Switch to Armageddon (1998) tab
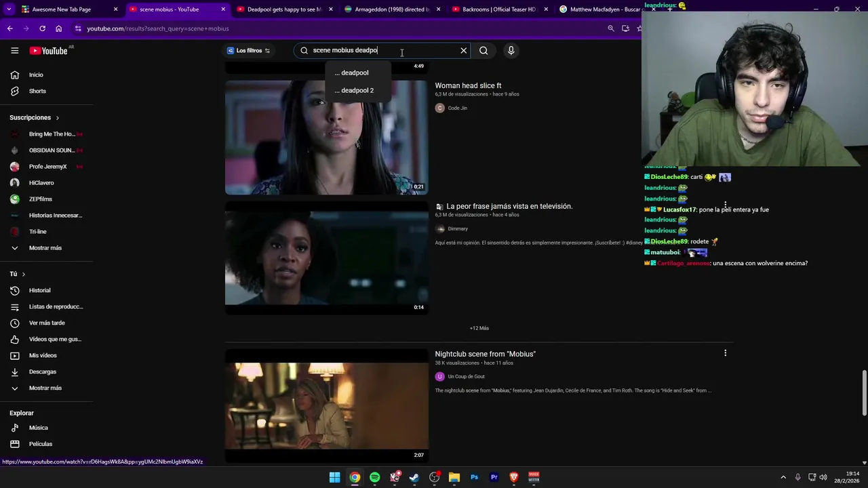Screen dimensions: 868x488 (393, 9)
